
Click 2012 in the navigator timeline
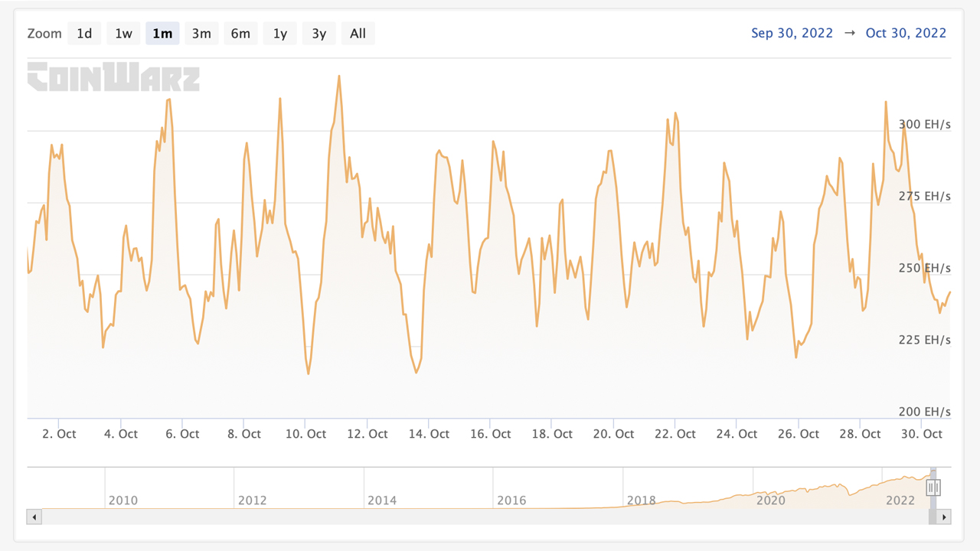253,500
